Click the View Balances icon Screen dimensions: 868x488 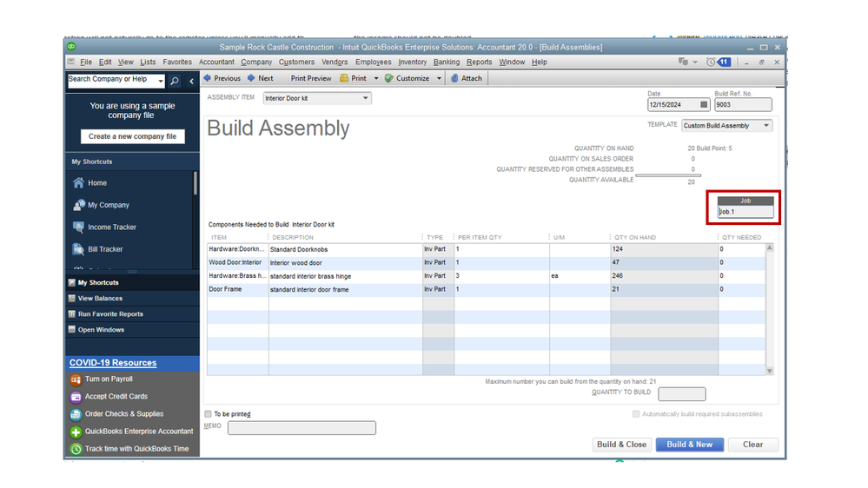pos(71,298)
